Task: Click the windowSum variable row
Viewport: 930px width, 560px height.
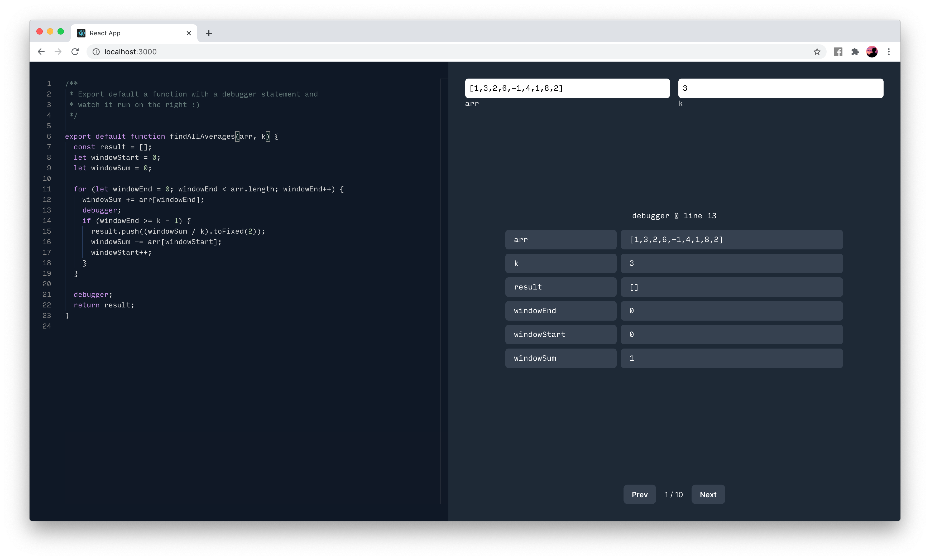Action: tap(560, 358)
